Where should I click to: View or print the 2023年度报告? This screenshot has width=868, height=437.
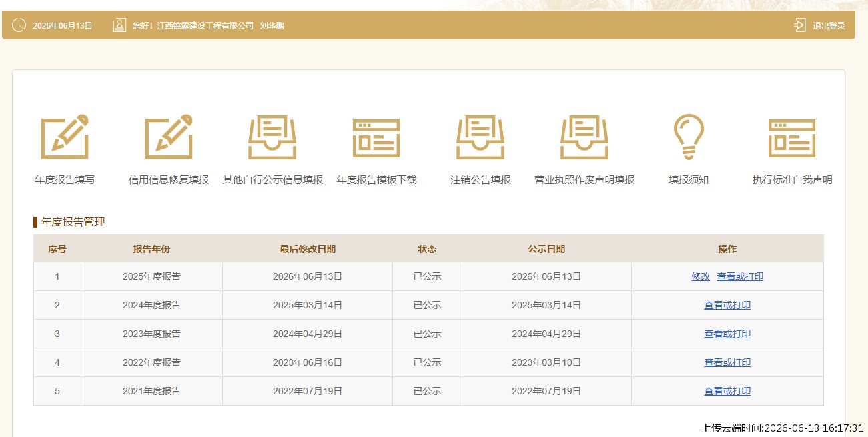[727, 334]
